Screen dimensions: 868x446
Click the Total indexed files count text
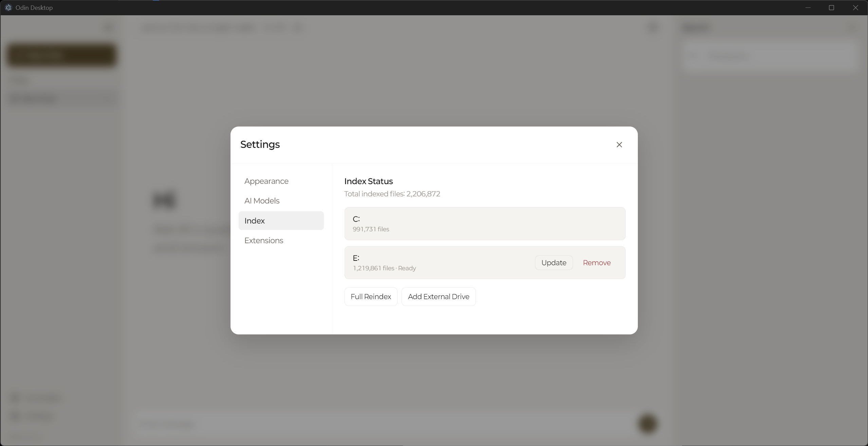[x=392, y=194]
